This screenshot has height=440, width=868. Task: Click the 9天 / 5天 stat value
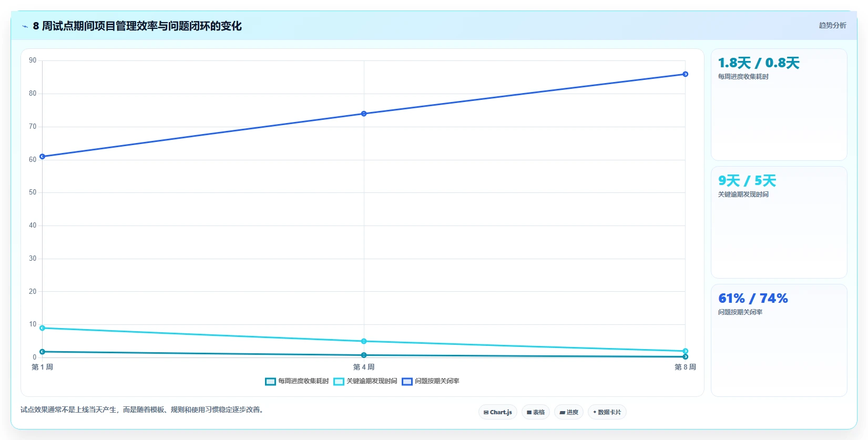tap(747, 181)
